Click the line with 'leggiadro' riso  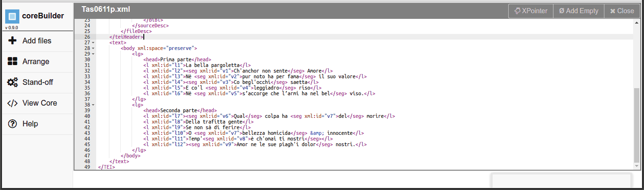(232, 88)
